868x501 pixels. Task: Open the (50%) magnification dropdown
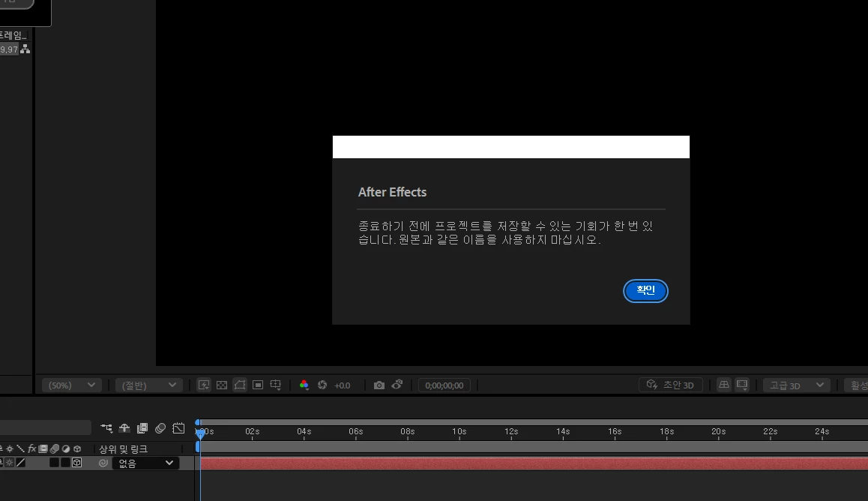coord(72,385)
